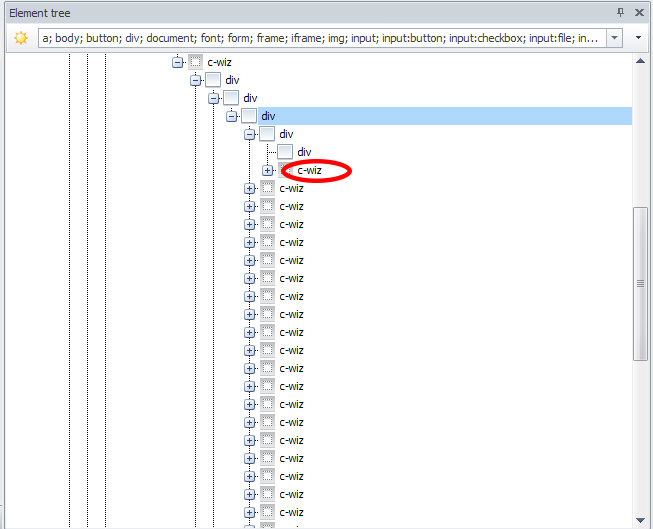The image size is (653, 529).
Task: Open panel options arrow at toolbar end
Action: coord(638,38)
